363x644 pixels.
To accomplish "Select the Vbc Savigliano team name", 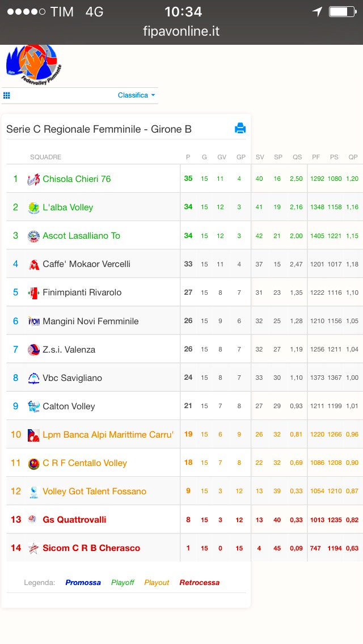I will (73, 378).
